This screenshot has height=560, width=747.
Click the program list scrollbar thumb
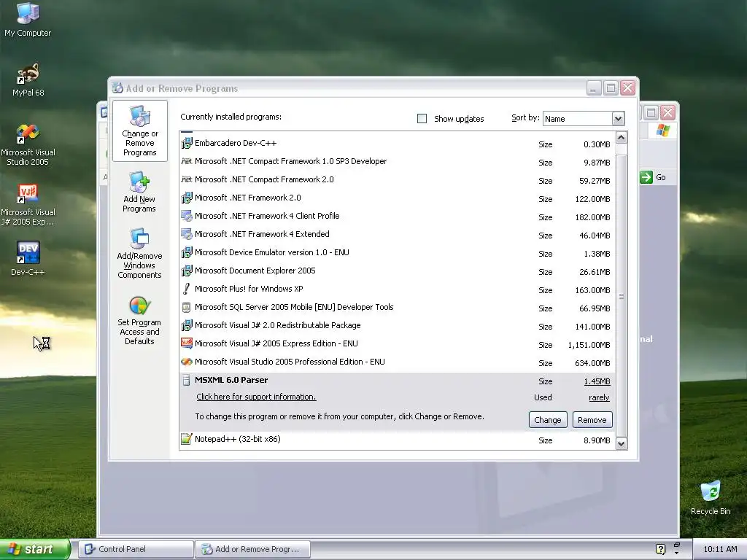[621, 296]
